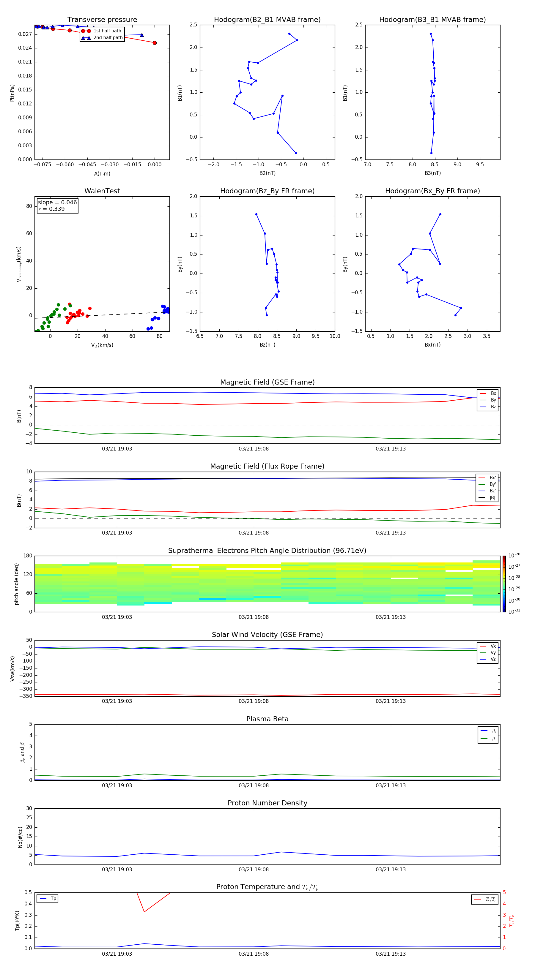Click the VA(km/s) x-axis label
Viewport: 535px width, 980px height.
(x=102, y=345)
